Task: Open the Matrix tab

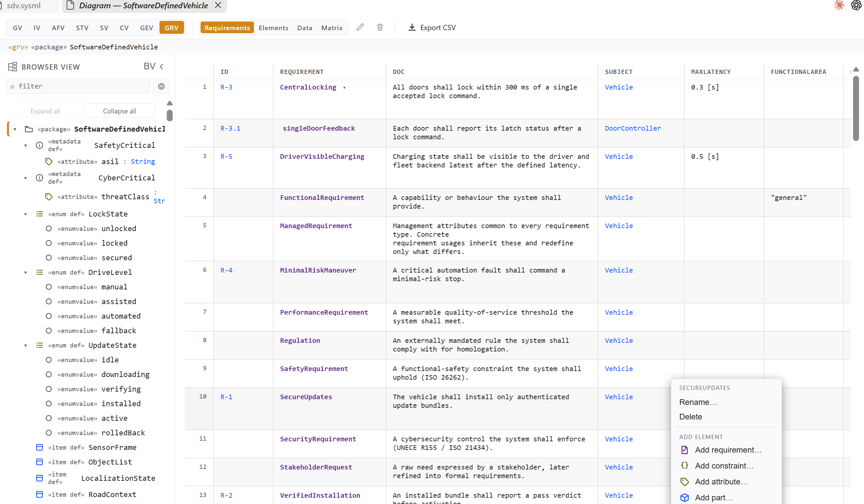Action: 332,28
